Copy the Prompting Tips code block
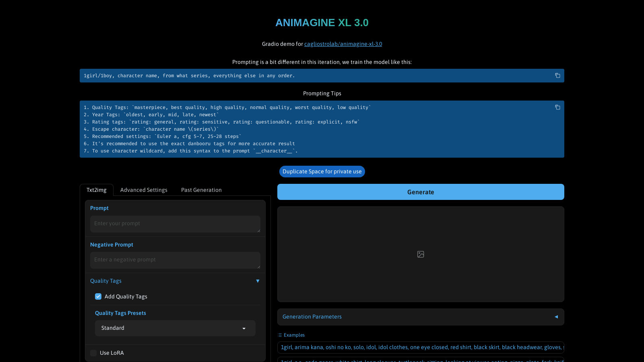The width and height of the screenshot is (644, 362). (557, 107)
